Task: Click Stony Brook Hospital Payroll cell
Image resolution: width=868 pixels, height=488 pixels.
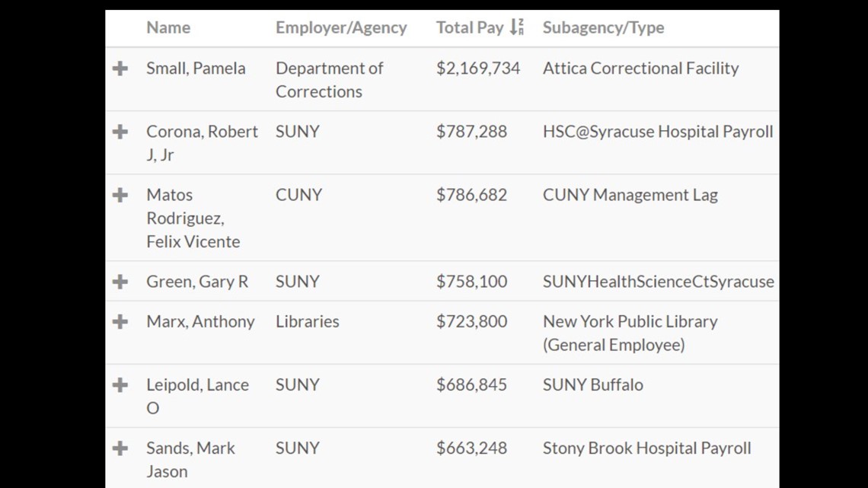Action: tap(646, 448)
